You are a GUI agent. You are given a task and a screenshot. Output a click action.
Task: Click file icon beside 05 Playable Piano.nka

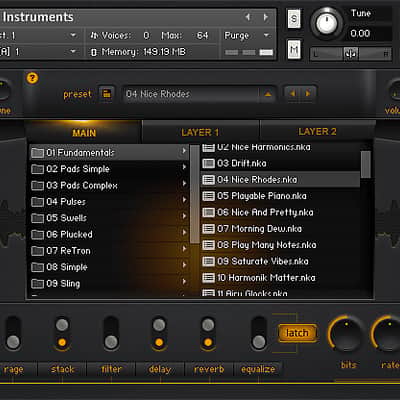click(208, 196)
